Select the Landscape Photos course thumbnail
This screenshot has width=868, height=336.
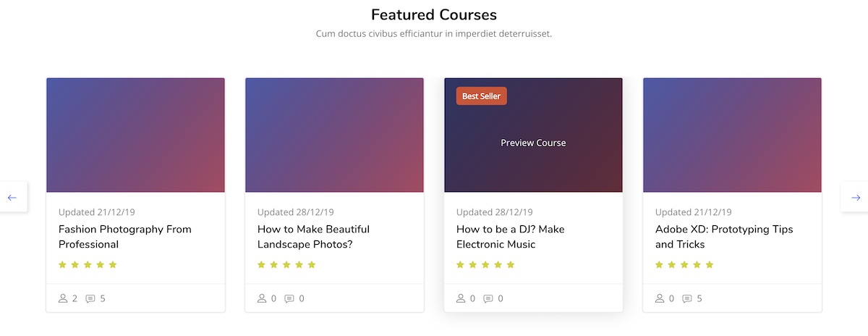pyautogui.click(x=334, y=135)
